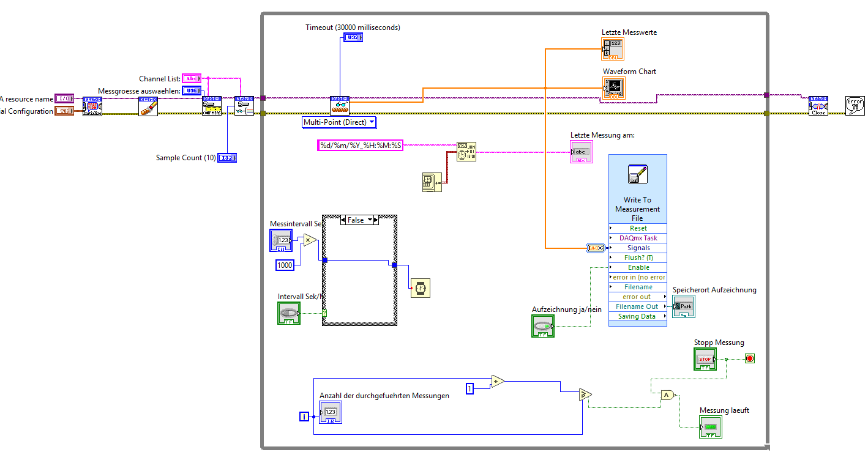This screenshot has height=463, width=868.
Task: Select the Format Date/Time String function
Action: 466,151
